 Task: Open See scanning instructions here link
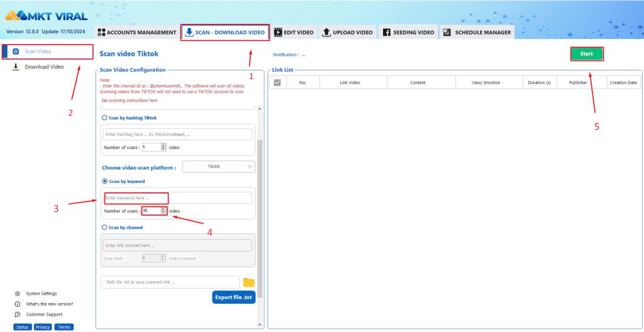130,101
